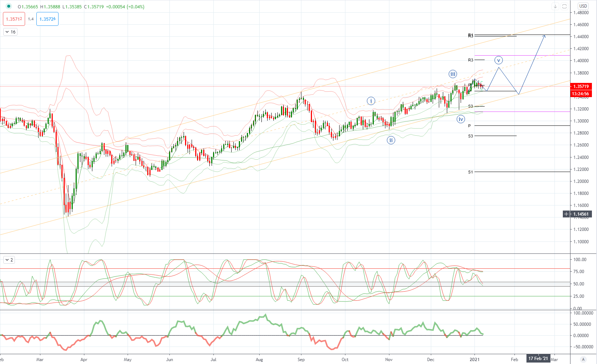
Task: Select the upper magenta horizontal line near 1.408
Action: [x=527, y=55]
